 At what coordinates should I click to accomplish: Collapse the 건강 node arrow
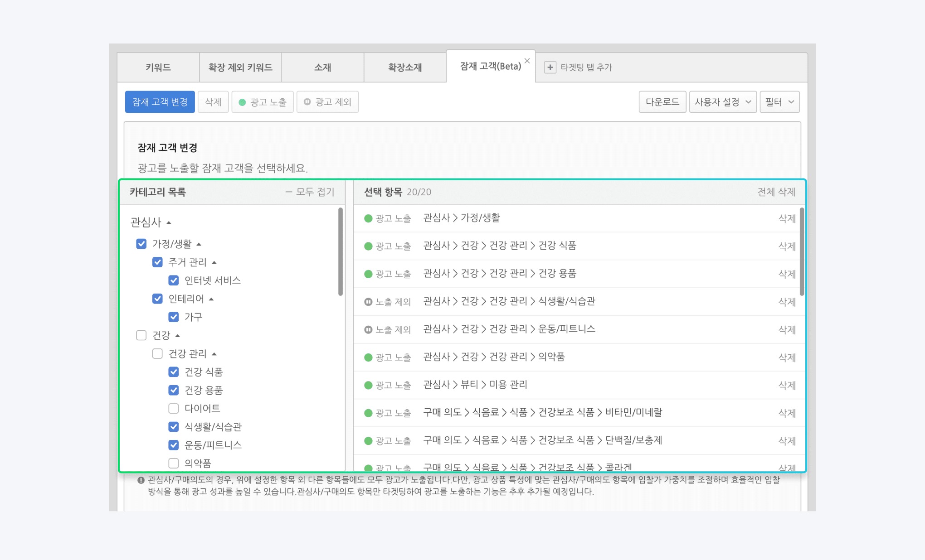178,336
